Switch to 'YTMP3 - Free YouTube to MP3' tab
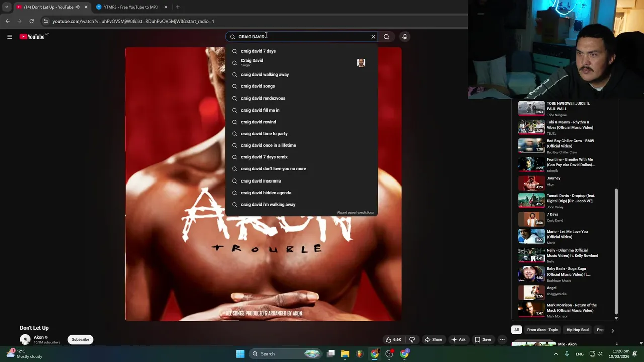644x362 pixels. click(x=131, y=7)
